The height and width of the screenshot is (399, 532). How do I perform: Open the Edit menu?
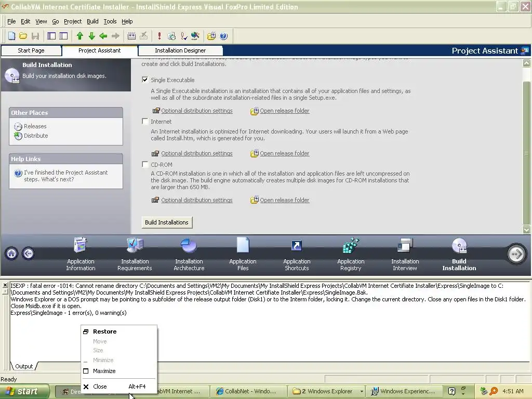click(x=25, y=21)
